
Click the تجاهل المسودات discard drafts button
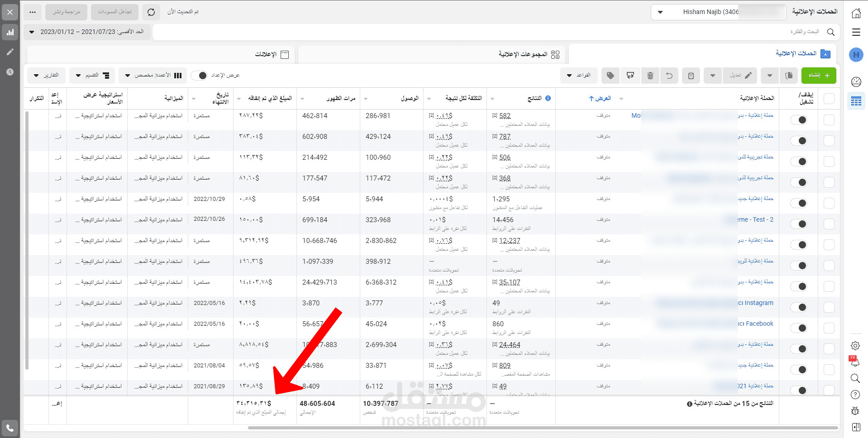(x=115, y=12)
